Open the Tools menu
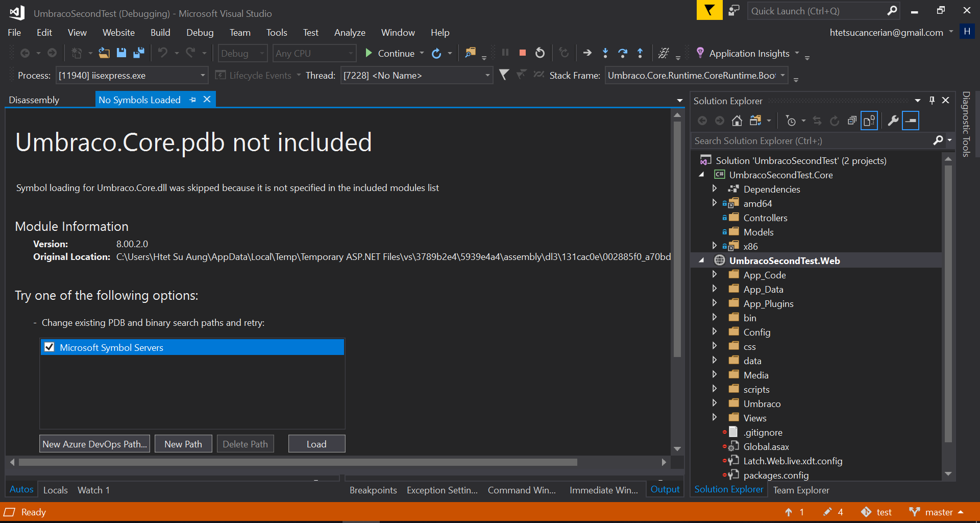The image size is (980, 523). [277, 32]
